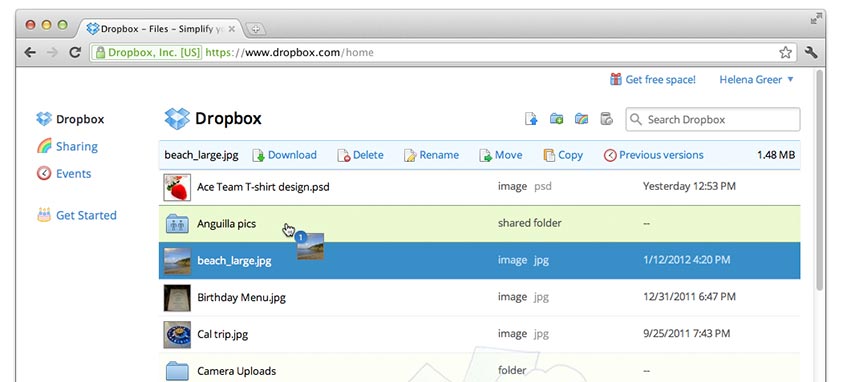Click the Anguilla pics shared folder icon
The width and height of the screenshot is (843, 382).
pos(177,224)
